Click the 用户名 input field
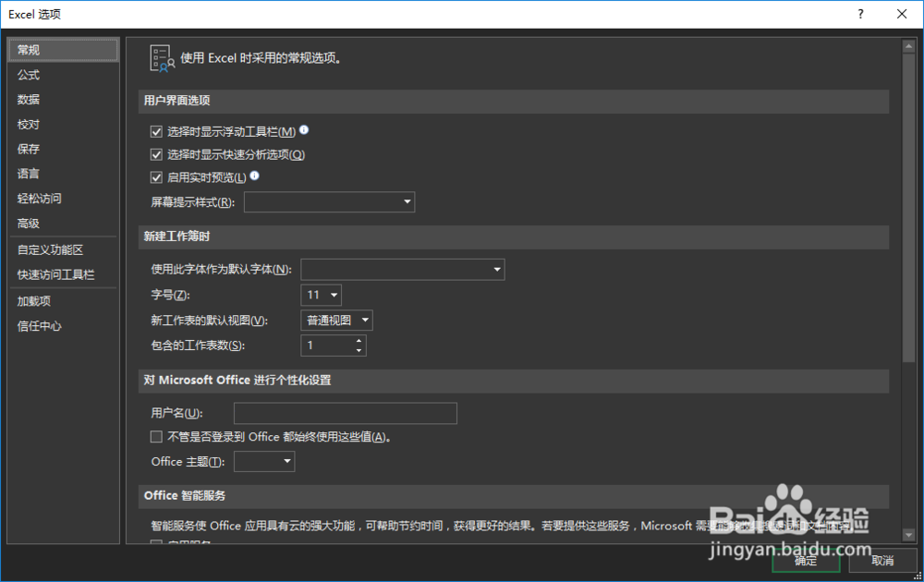924x582 pixels. coord(346,413)
